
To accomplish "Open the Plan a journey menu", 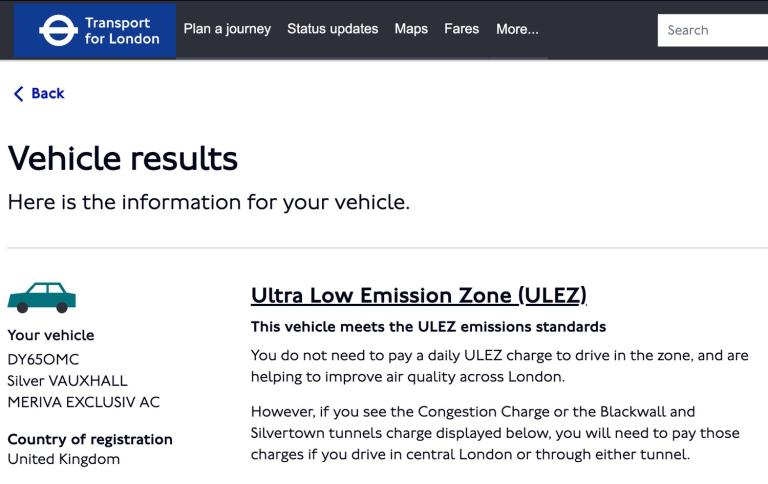I will [x=227, y=29].
